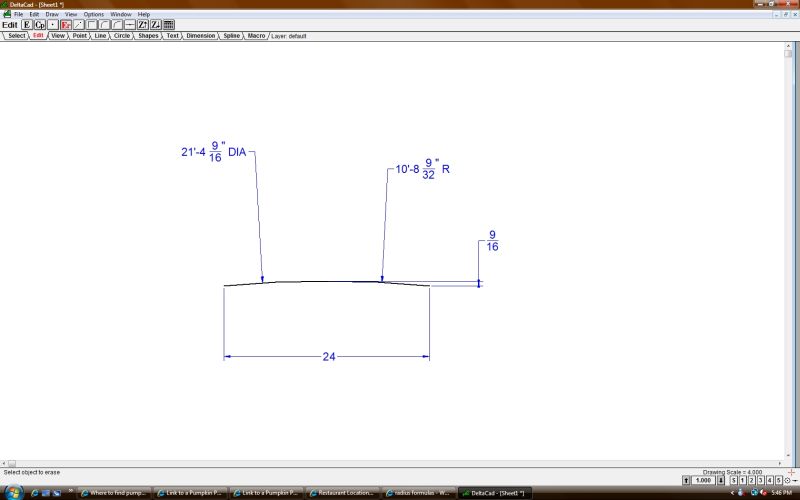The width and height of the screenshot is (800, 500).
Task: Click the E edit toolbar icon
Action: [27, 25]
